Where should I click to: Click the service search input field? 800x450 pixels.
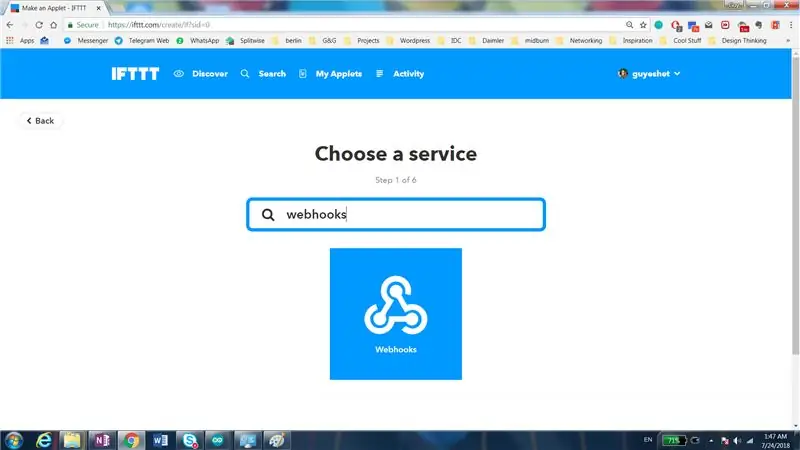point(396,214)
